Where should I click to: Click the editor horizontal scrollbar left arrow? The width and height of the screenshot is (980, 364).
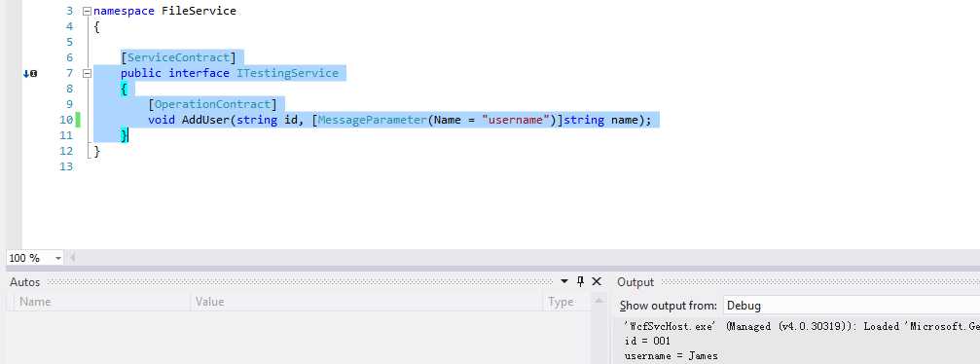pyautogui.click(x=72, y=258)
